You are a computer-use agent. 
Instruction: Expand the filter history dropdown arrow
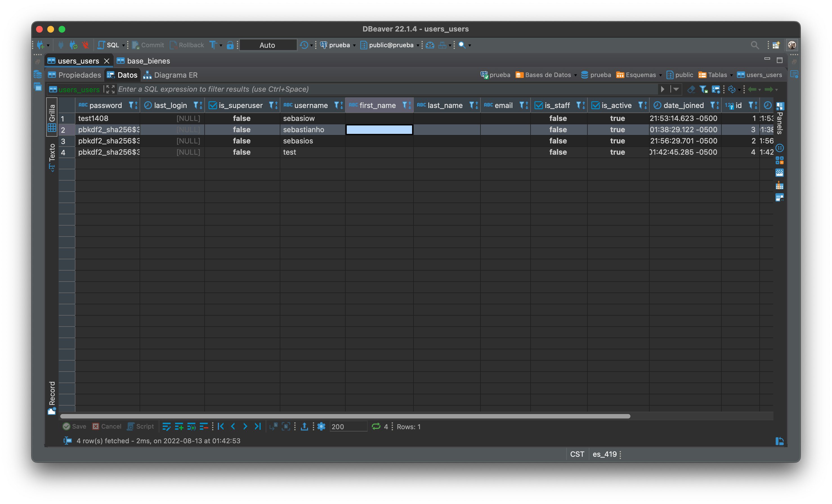click(676, 89)
